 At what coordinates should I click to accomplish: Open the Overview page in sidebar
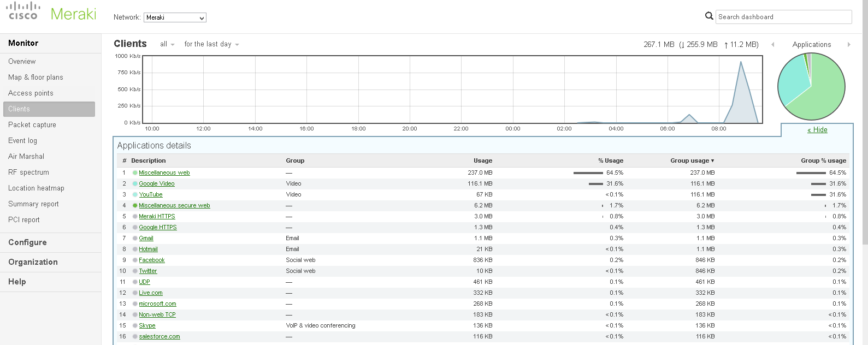[x=22, y=62]
